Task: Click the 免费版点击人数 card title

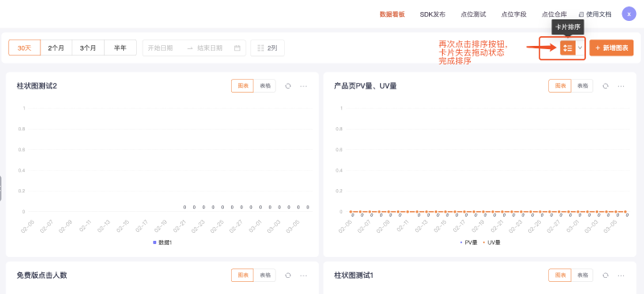Action: (42, 275)
